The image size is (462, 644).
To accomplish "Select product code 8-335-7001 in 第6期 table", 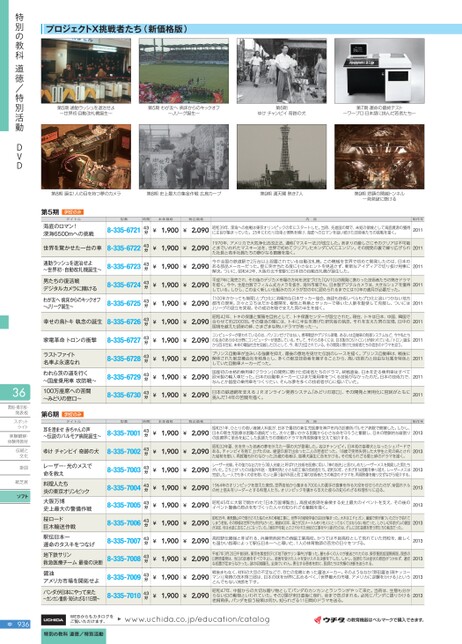I will click(x=124, y=433).
